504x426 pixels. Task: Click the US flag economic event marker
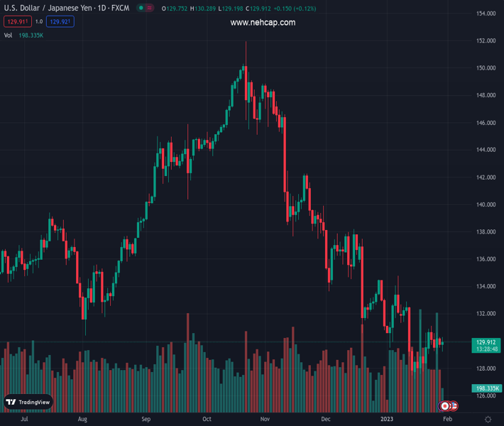453,406
